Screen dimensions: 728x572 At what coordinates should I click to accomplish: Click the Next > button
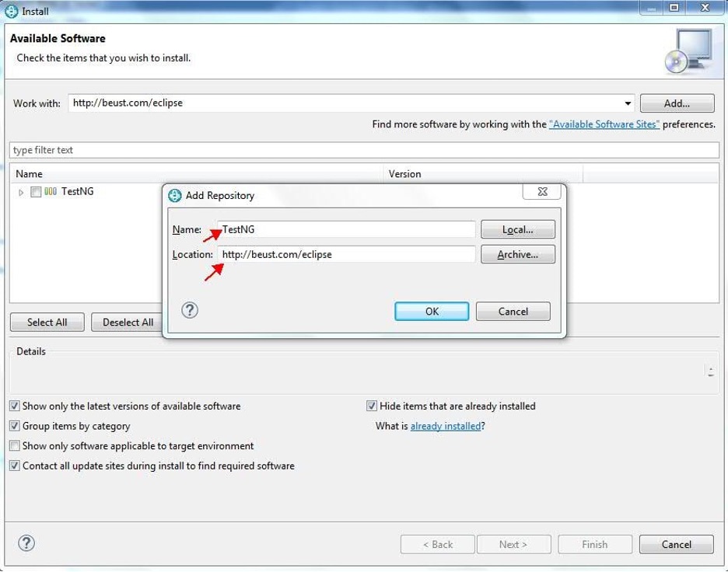click(513, 544)
